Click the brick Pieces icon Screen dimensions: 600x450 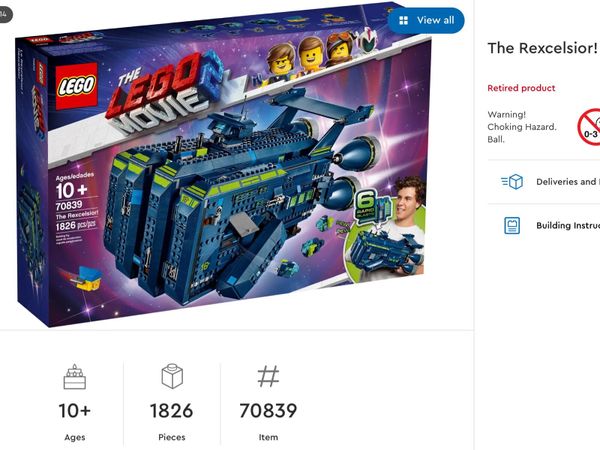point(172,376)
